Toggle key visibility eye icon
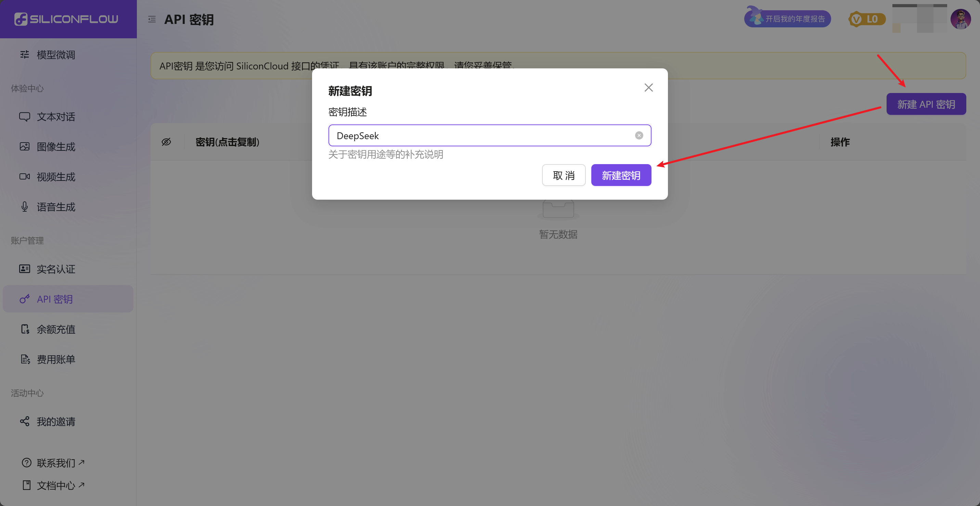The width and height of the screenshot is (980, 506). 166,142
